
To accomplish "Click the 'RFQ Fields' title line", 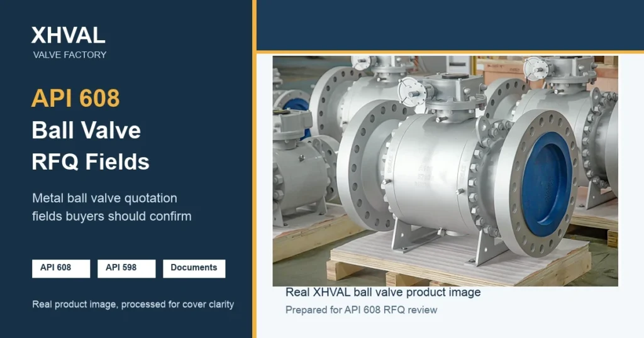I will point(91,161).
